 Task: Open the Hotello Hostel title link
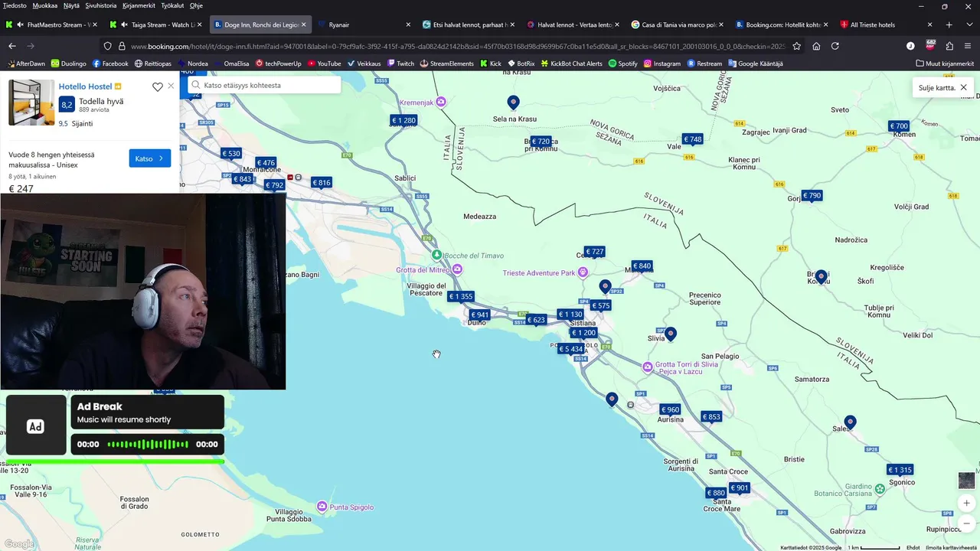[x=85, y=86]
